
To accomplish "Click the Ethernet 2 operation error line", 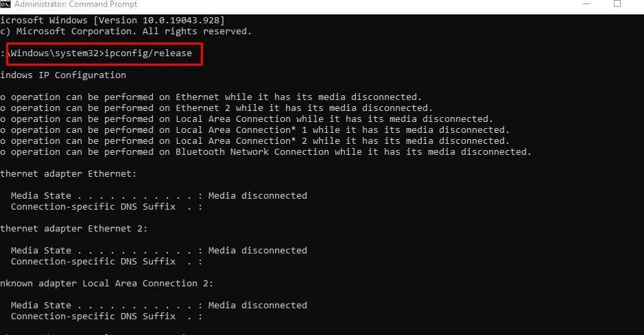I will tap(217, 108).
